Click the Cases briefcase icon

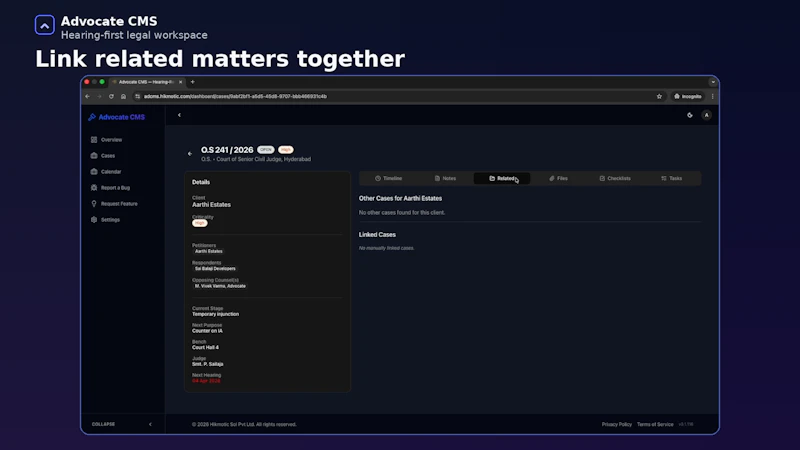coord(94,156)
